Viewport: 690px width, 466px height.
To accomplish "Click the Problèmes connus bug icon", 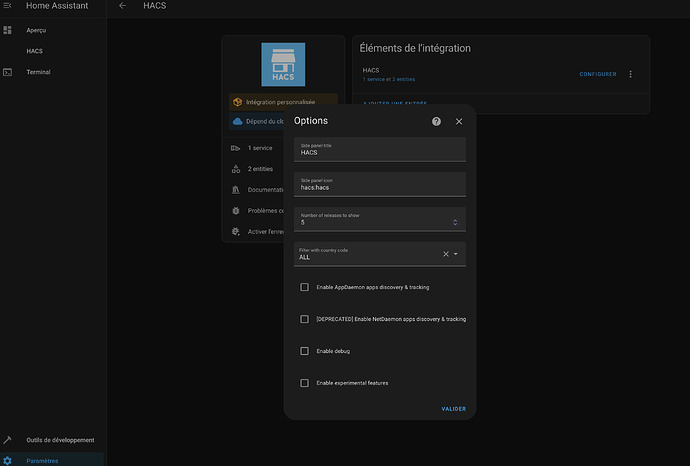I will [x=236, y=211].
